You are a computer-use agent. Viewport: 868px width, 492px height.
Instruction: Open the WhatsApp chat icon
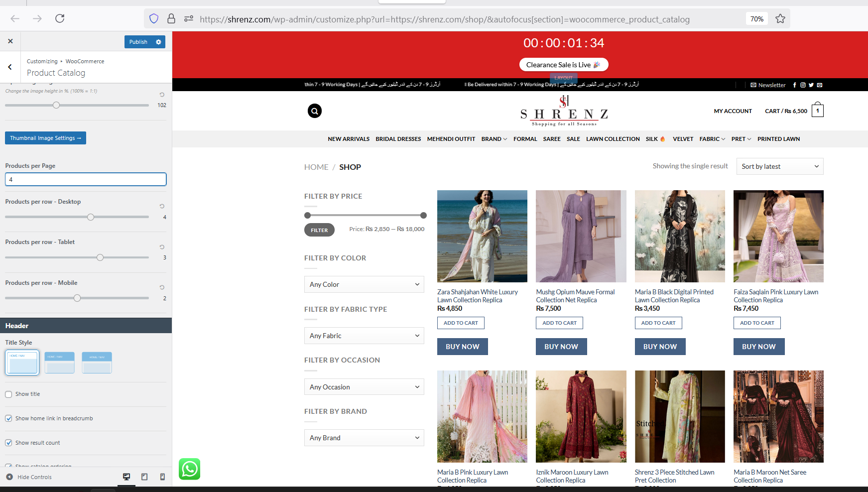coord(190,469)
